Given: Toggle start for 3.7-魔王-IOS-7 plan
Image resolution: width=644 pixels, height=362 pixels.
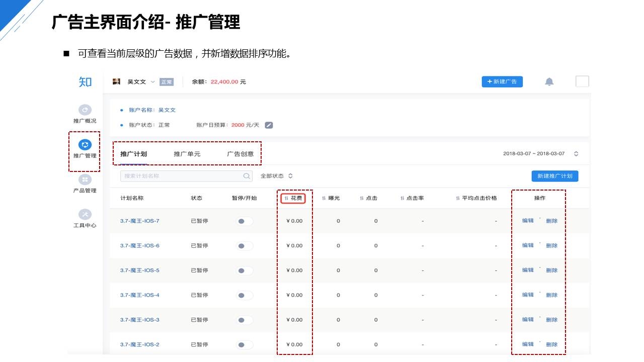Looking at the screenshot, I should coord(245,221).
